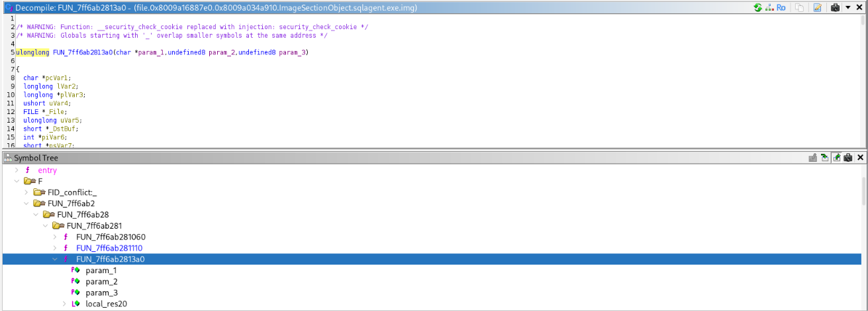Expand the FUN_7ff6ab281110 function node
Image resolution: width=868 pixels, height=311 pixels.
pos(55,248)
